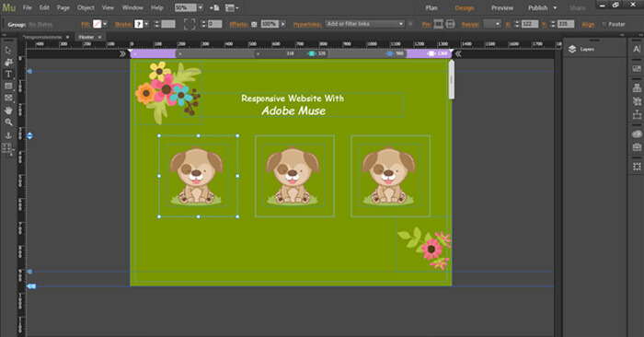Select the Crop tool
Image resolution: width=644 pixels, height=337 pixels.
click(x=8, y=62)
